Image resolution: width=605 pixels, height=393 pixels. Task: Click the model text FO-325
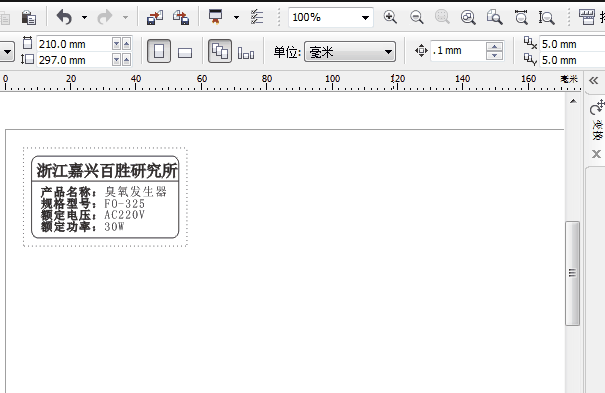(125, 203)
